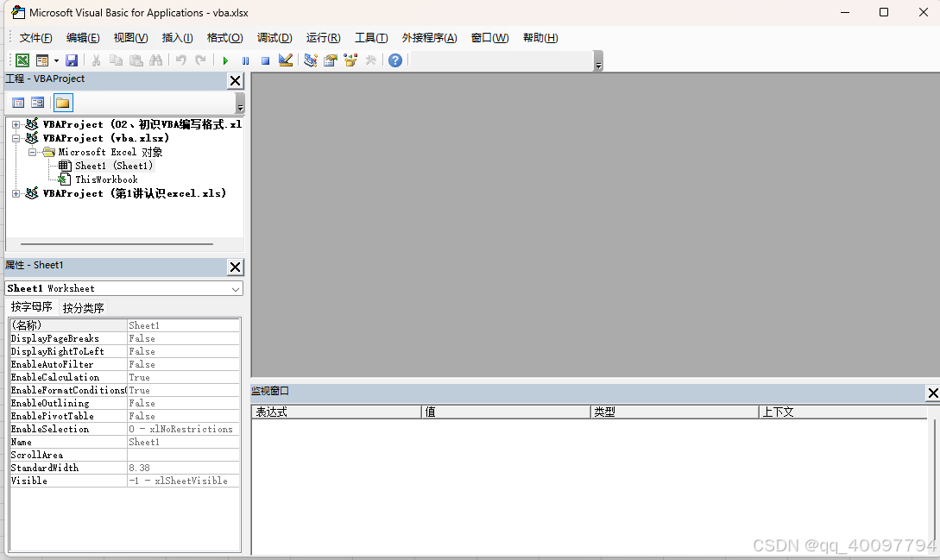The image size is (940, 560).
Task: Expand VBAProject 02 初识VBA编写格式 node
Action: pyautogui.click(x=16, y=125)
